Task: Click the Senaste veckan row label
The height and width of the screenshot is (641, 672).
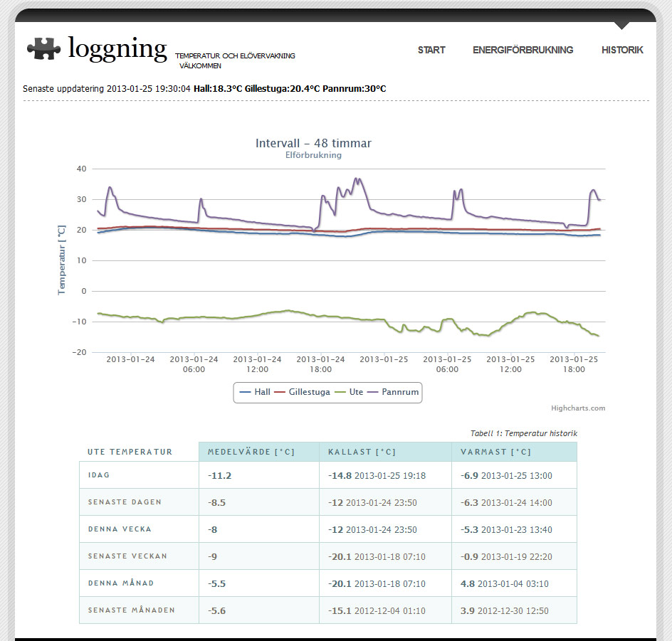Action: point(127,556)
